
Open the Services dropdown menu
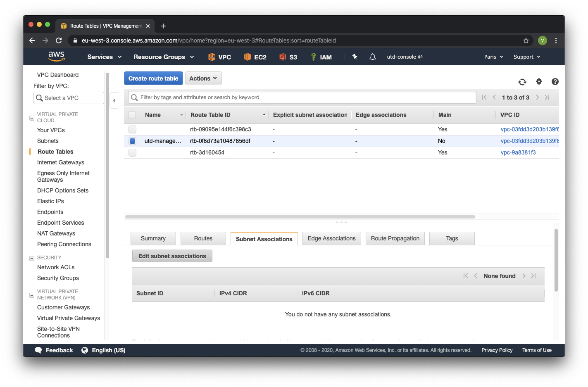click(105, 57)
